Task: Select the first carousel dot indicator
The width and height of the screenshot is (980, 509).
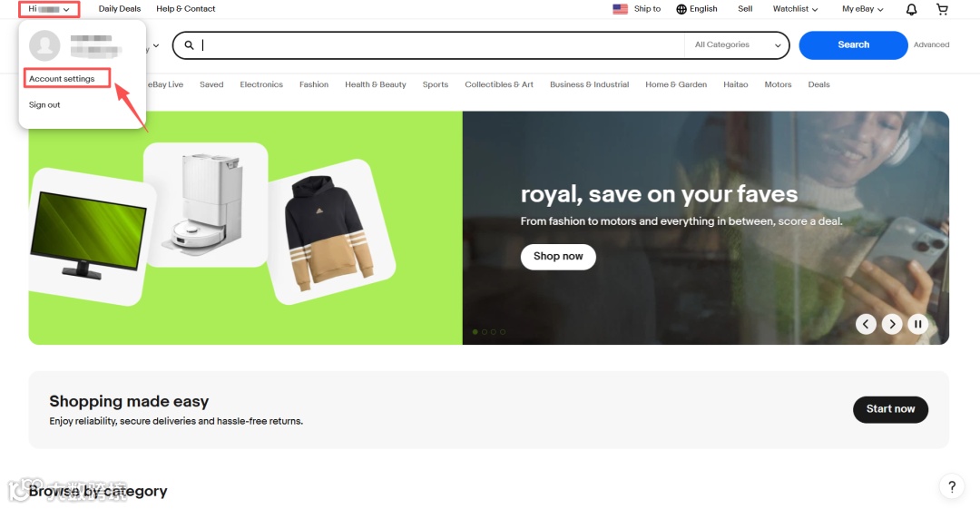Action: click(x=475, y=332)
